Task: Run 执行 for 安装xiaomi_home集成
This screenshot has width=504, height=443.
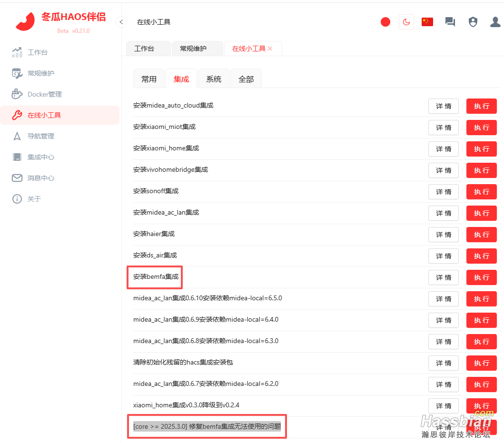Action: point(482,149)
